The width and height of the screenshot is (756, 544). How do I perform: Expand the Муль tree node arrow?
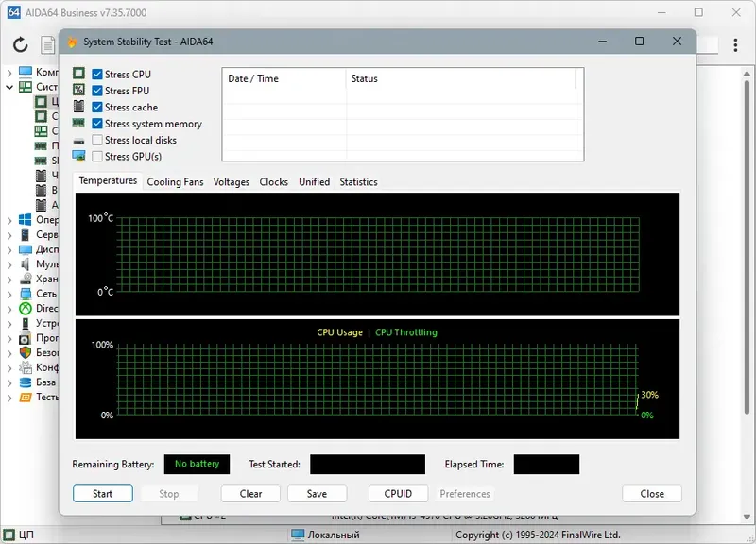9,265
